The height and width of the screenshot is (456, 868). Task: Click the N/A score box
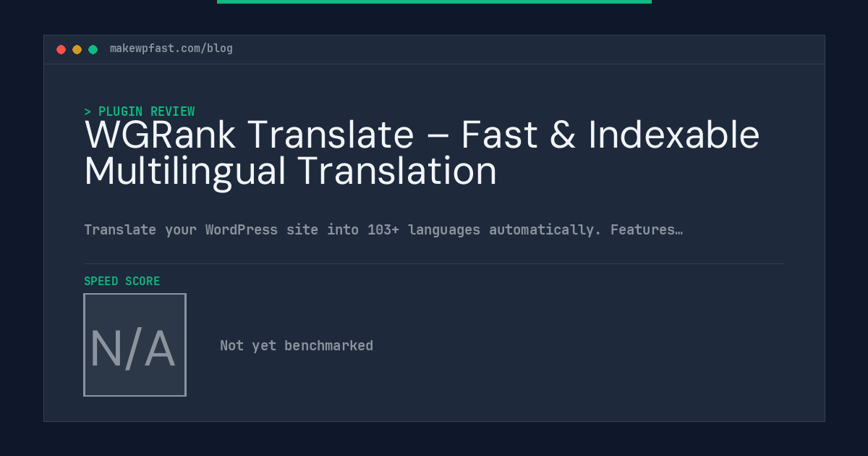pos(135,345)
